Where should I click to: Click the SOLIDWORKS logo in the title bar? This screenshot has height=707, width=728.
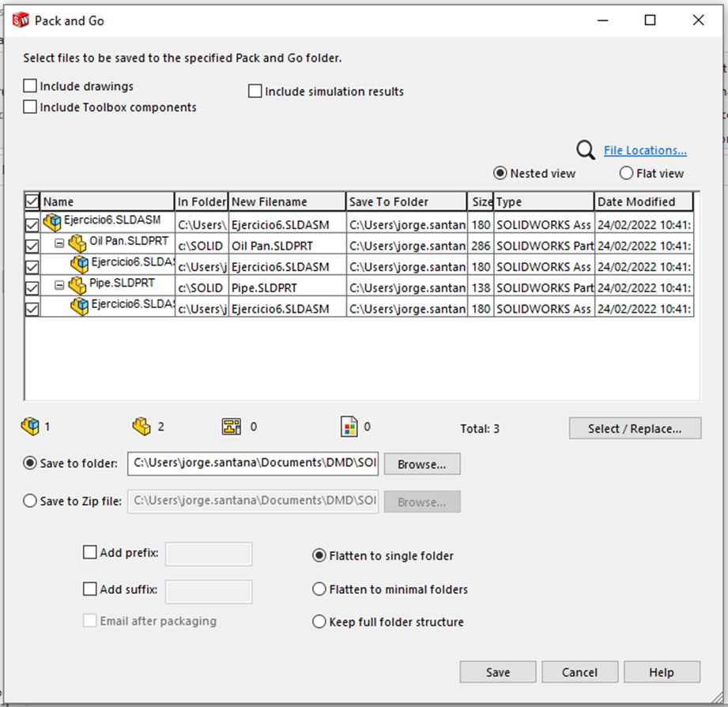click(21, 21)
